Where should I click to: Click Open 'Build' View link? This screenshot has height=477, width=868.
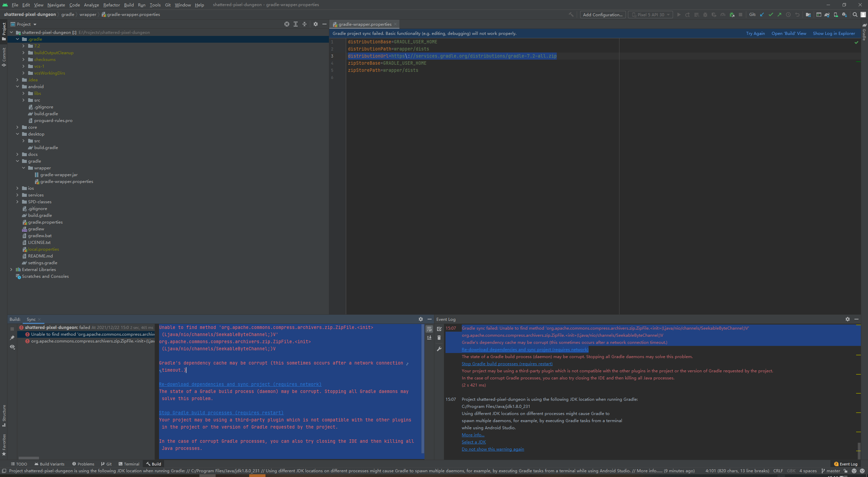coord(789,33)
